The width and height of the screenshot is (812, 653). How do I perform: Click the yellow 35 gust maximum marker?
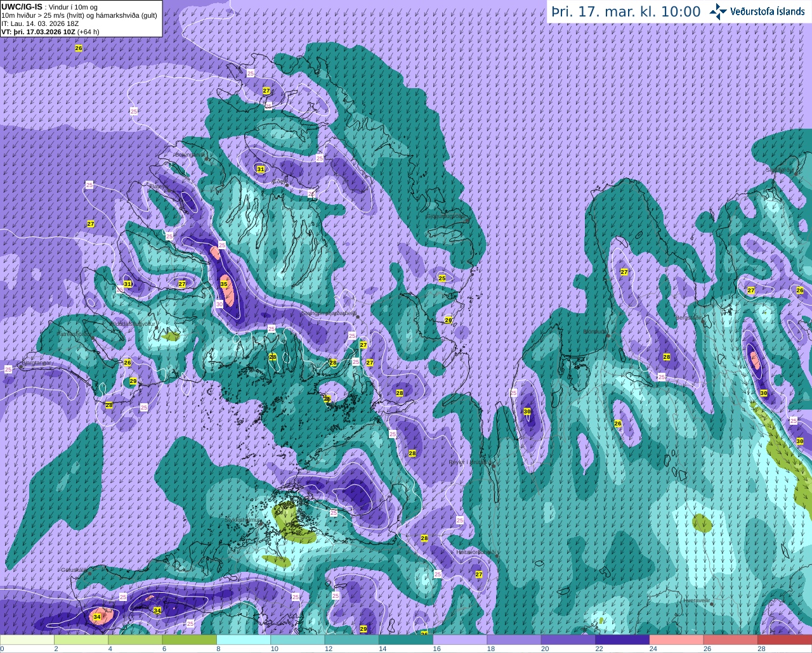(224, 285)
